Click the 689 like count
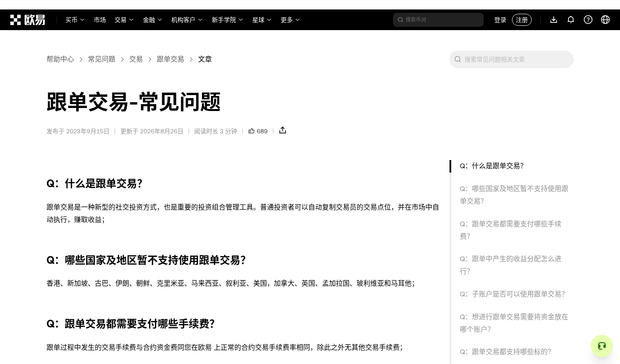Viewport: 620px width, 364px height. [x=262, y=131]
